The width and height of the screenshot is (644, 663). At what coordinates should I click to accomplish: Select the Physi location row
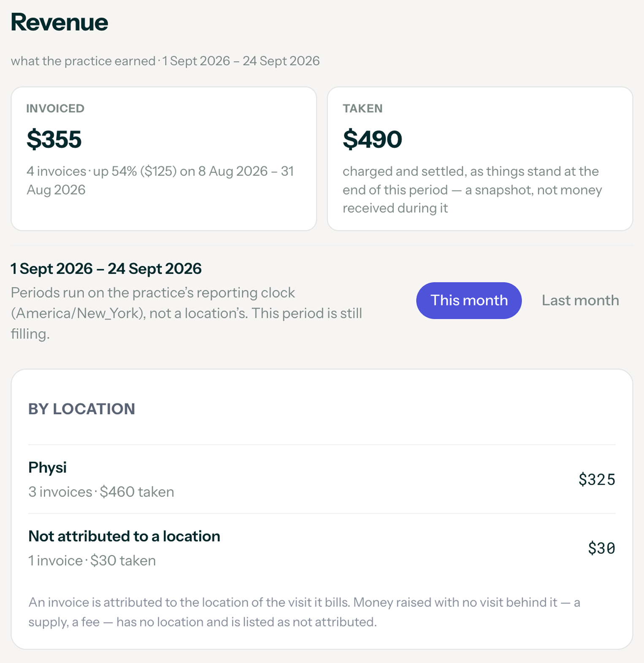pyautogui.click(x=322, y=479)
